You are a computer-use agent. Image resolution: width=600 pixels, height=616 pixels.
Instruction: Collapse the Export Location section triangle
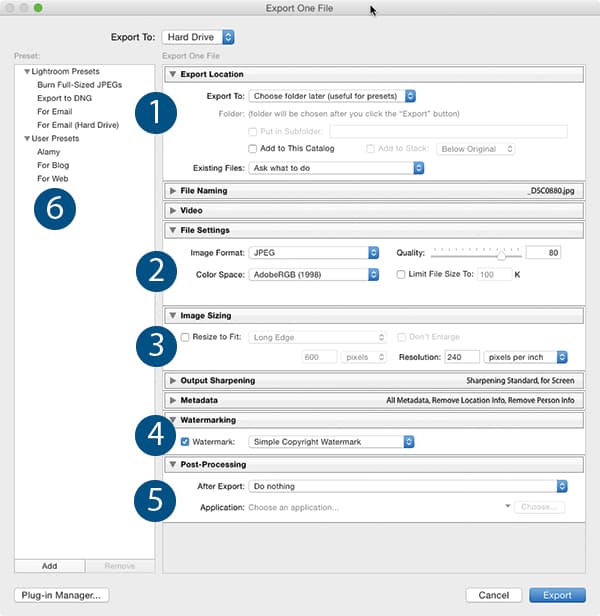[173, 74]
